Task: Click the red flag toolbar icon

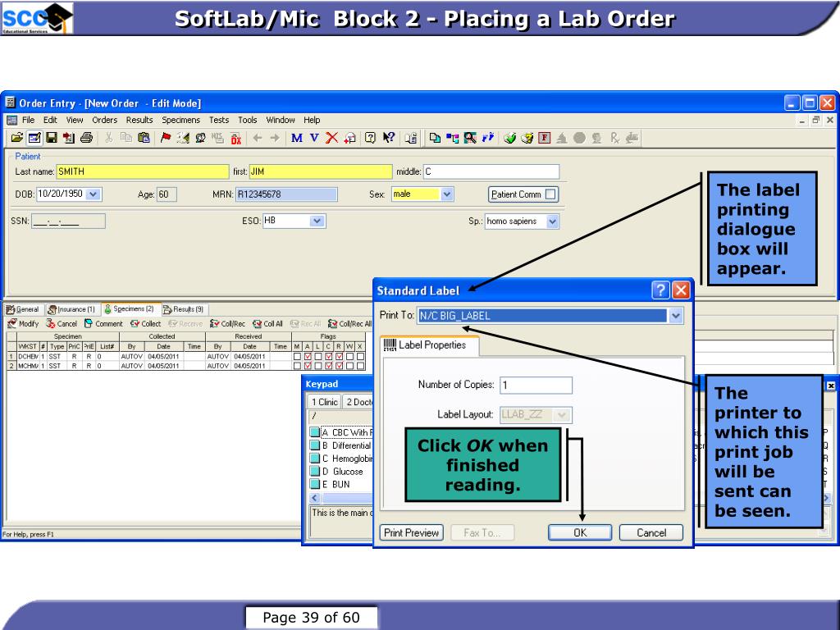Action: [166, 138]
